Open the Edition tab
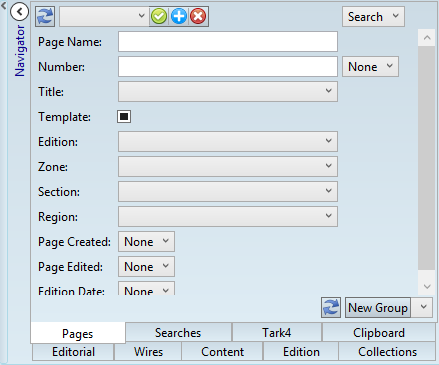This screenshot has height=365, width=439. [x=301, y=352]
